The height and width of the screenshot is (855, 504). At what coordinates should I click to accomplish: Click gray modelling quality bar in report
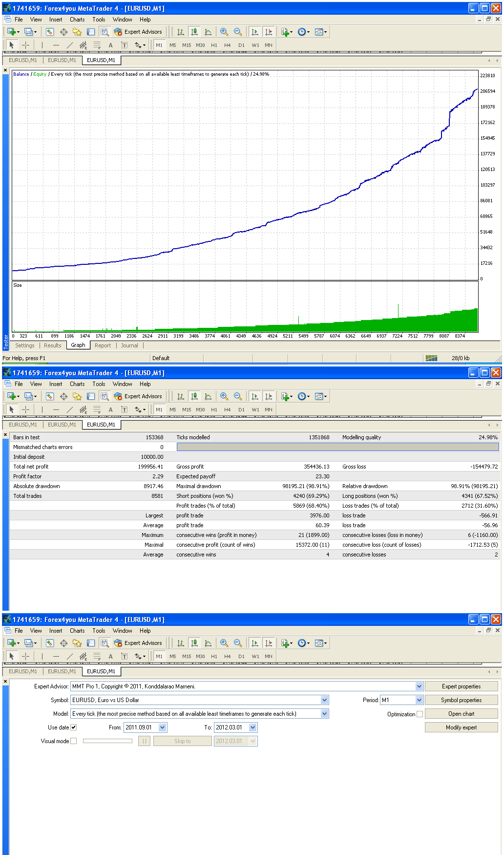tap(338, 447)
